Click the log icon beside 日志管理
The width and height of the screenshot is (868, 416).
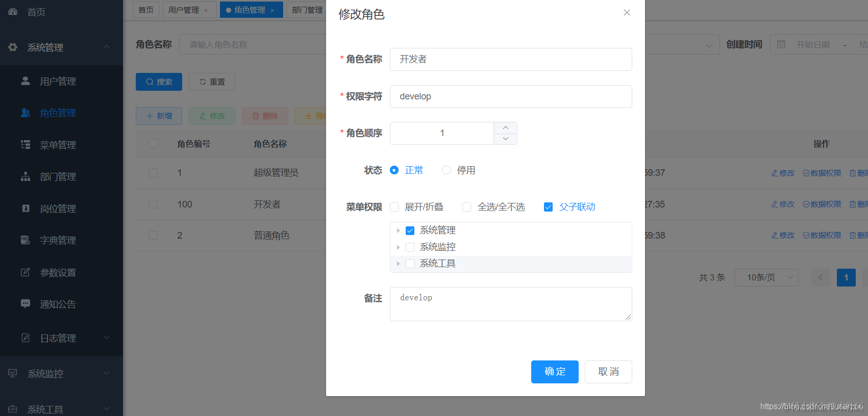point(26,338)
